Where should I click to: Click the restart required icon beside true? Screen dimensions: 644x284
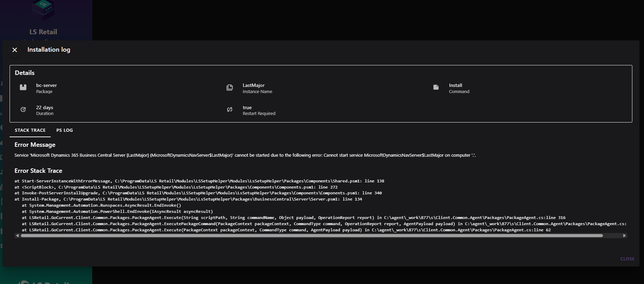[x=230, y=109]
